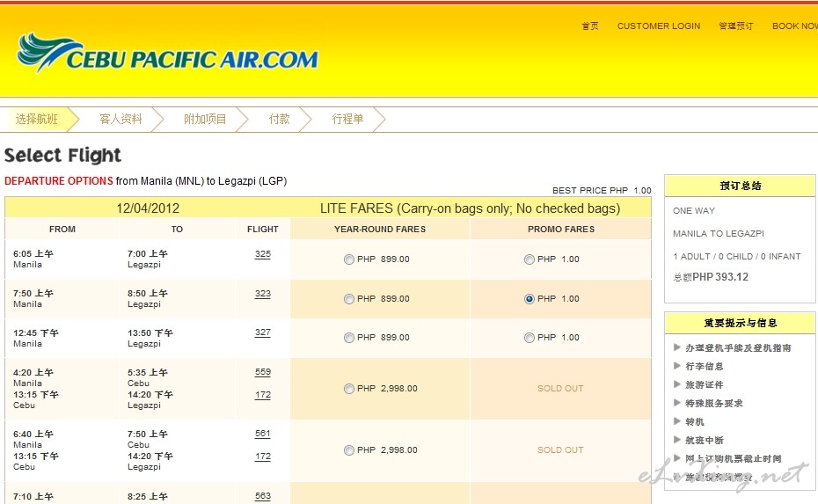
Task: Open flight number 323 link
Action: click(263, 294)
